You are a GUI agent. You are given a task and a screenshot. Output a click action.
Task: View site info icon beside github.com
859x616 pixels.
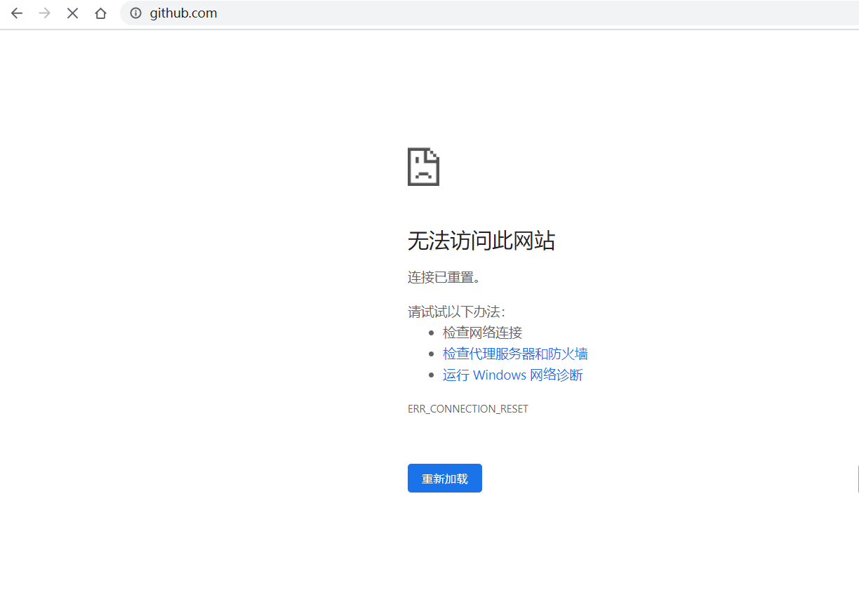(135, 13)
